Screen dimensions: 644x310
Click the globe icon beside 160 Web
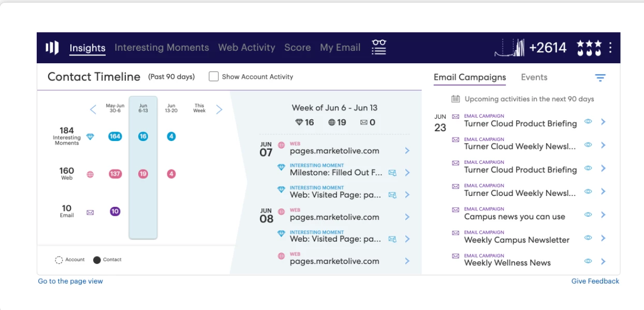[x=90, y=175]
